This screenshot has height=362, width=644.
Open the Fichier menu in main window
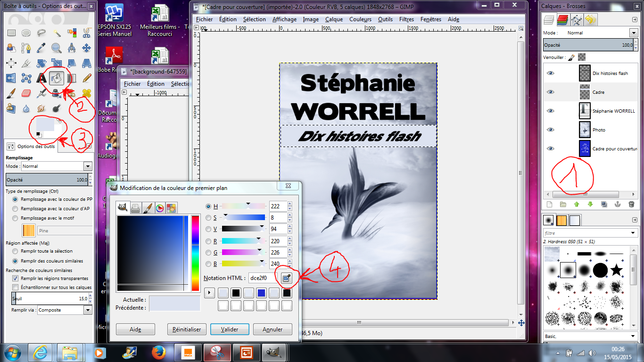(x=204, y=19)
